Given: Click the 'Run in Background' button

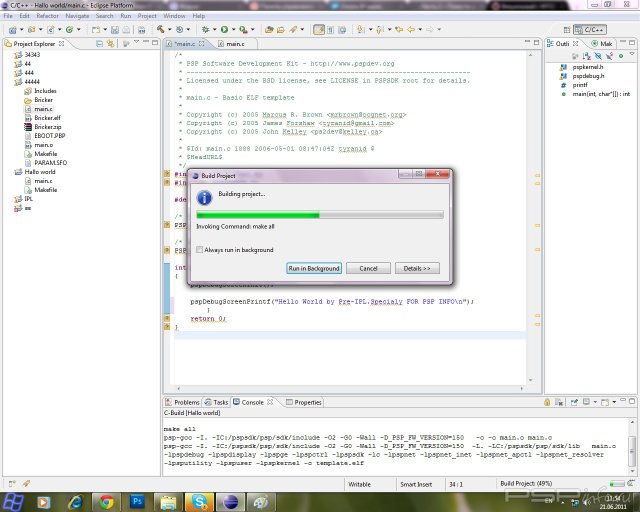Looking at the screenshot, I should tap(314, 268).
